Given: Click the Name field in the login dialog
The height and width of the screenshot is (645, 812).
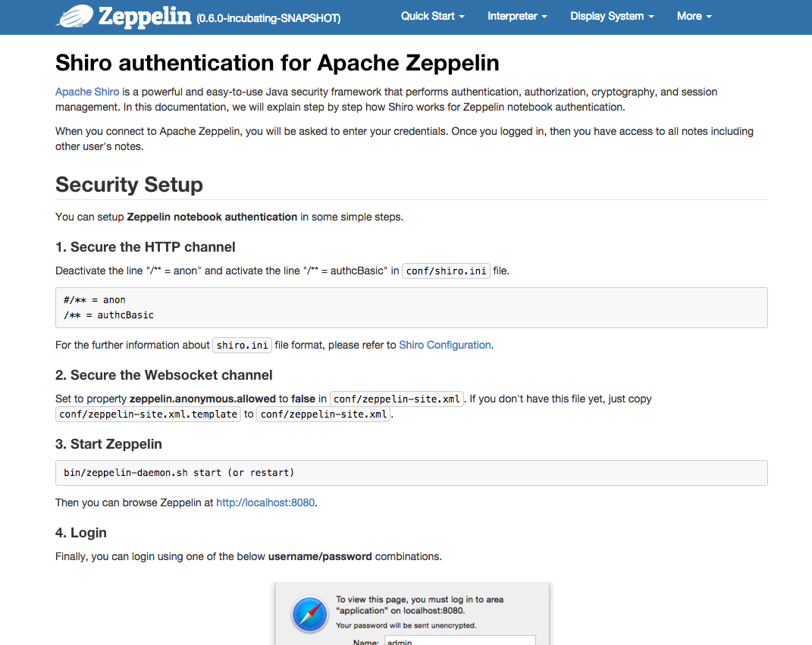Looking at the screenshot, I should 459,641.
